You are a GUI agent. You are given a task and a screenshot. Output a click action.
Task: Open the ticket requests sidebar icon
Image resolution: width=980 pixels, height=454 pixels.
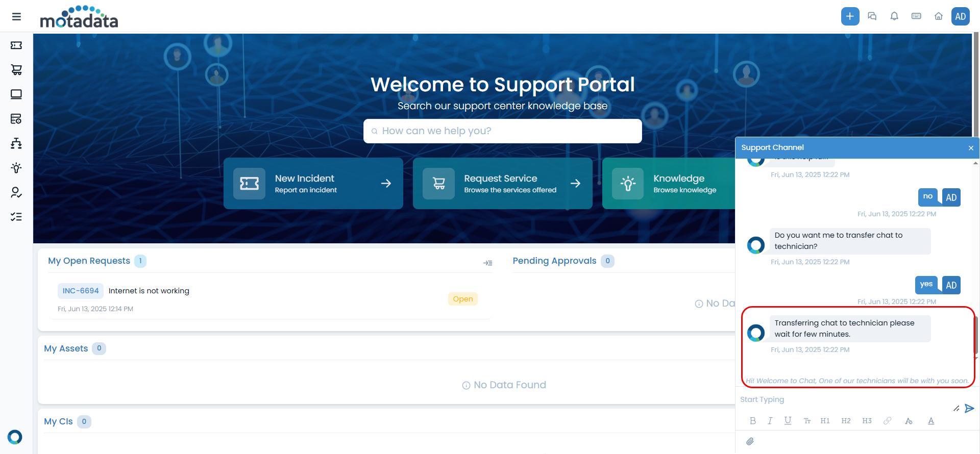tap(16, 45)
